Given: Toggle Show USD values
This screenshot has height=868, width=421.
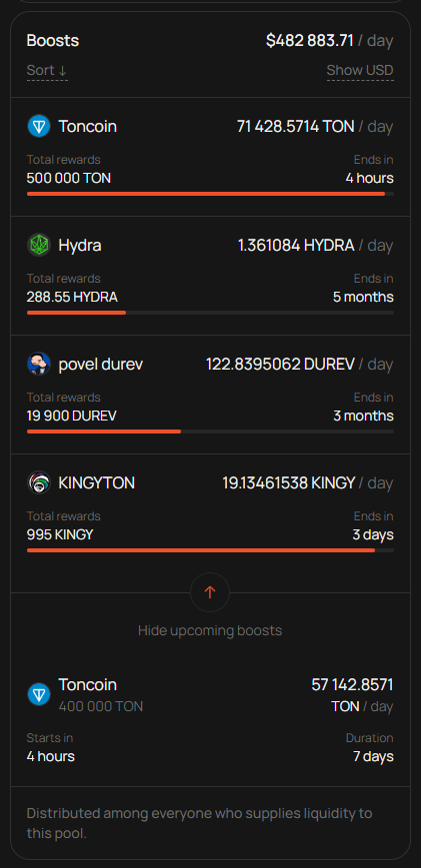Looking at the screenshot, I should click(x=360, y=70).
